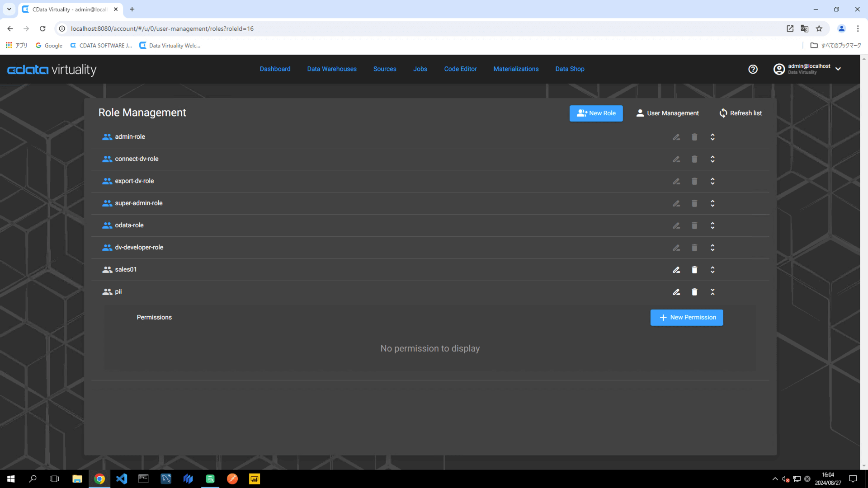868x488 pixels.
Task: Open the admin@localhost account dropdown arrow
Action: (838, 69)
